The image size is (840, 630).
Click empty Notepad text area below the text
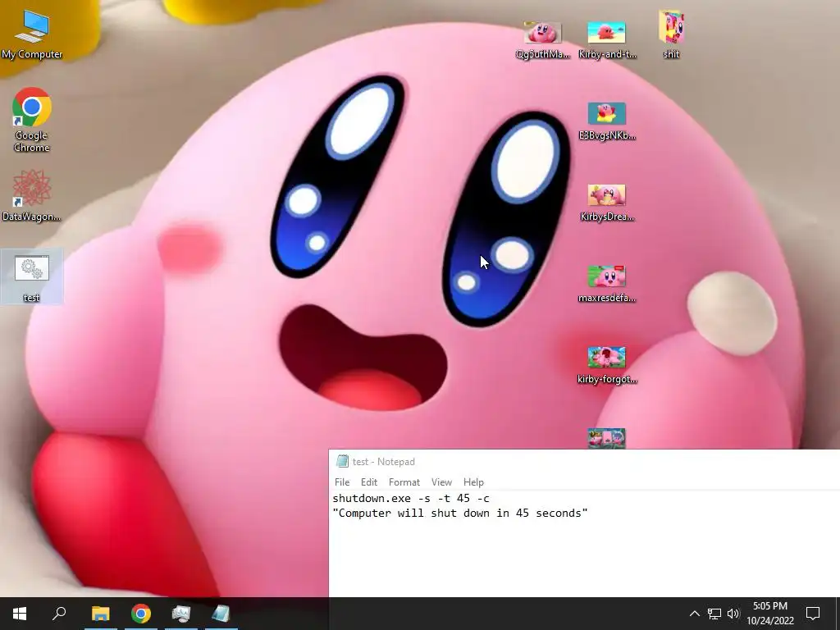(x=584, y=559)
